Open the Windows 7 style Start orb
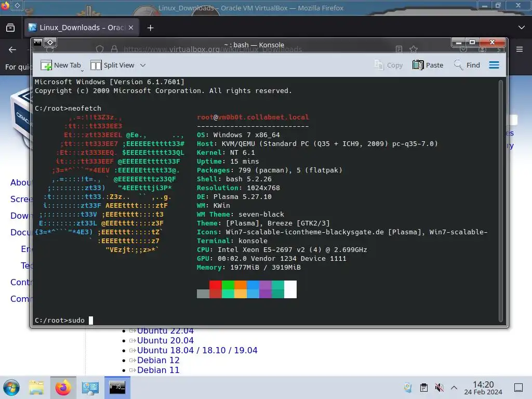The width and height of the screenshot is (532, 399). pyautogui.click(x=11, y=388)
